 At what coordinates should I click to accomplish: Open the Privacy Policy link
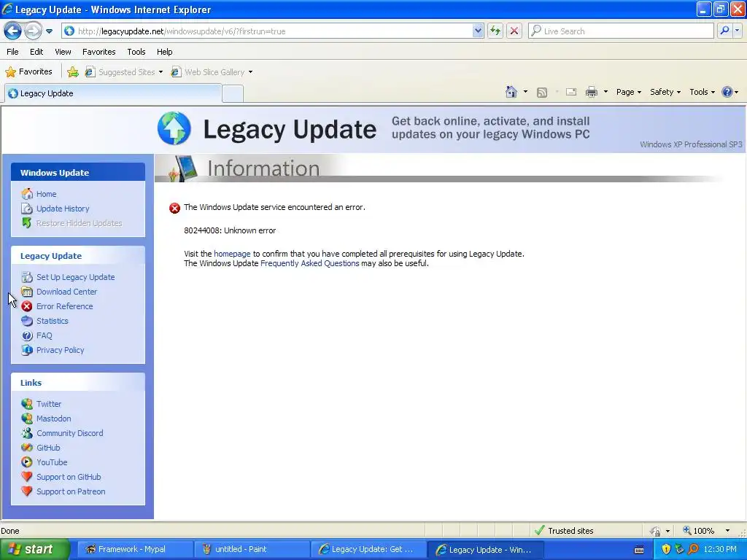[x=60, y=350]
